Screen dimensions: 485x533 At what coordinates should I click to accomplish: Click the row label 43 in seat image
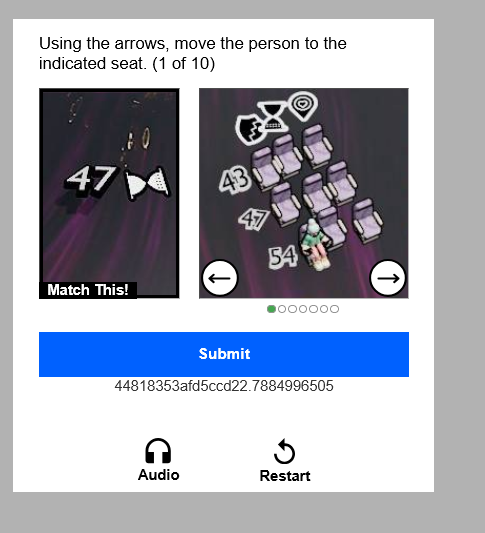pos(235,180)
